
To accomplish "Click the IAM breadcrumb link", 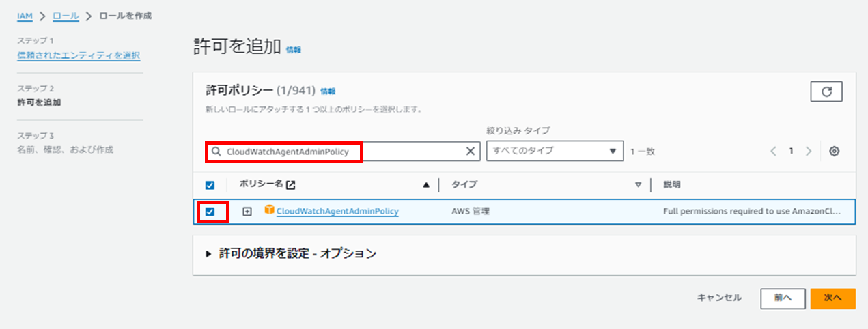I will point(25,15).
